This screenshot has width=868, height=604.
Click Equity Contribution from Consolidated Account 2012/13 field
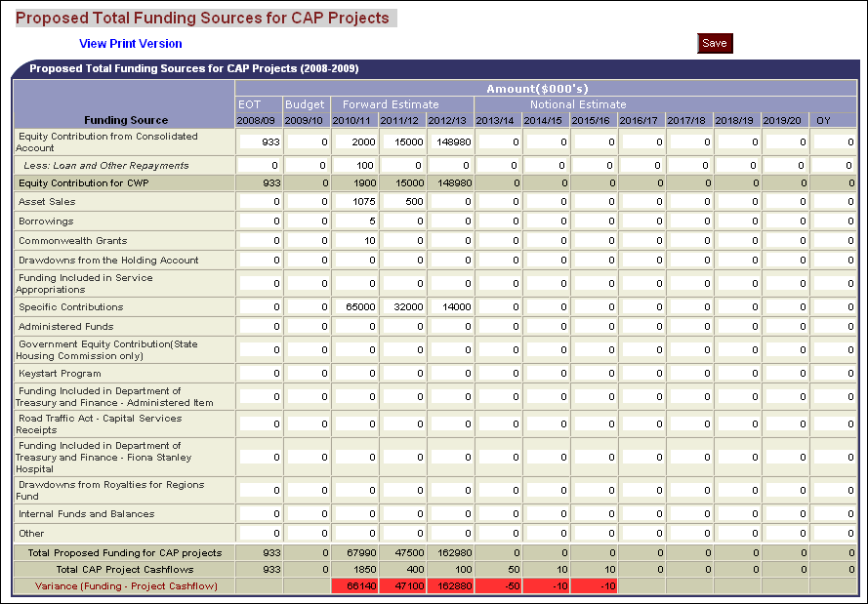pyautogui.click(x=450, y=142)
